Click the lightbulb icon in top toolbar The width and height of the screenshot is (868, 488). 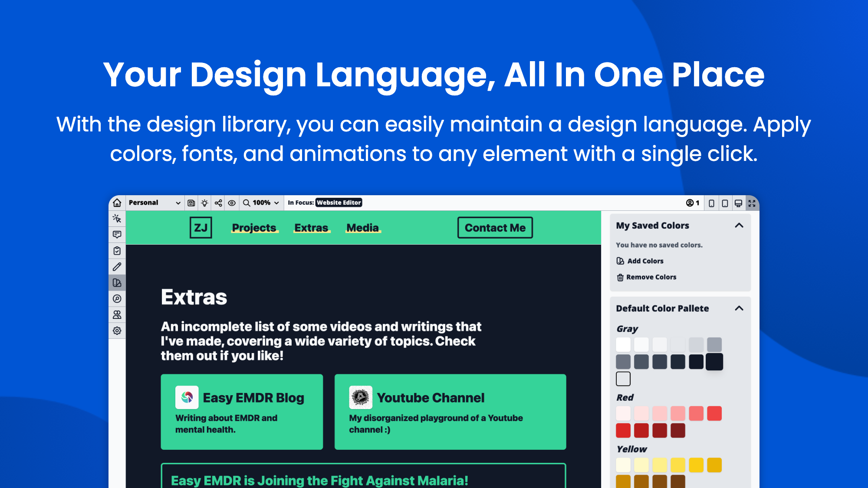(x=205, y=203)
